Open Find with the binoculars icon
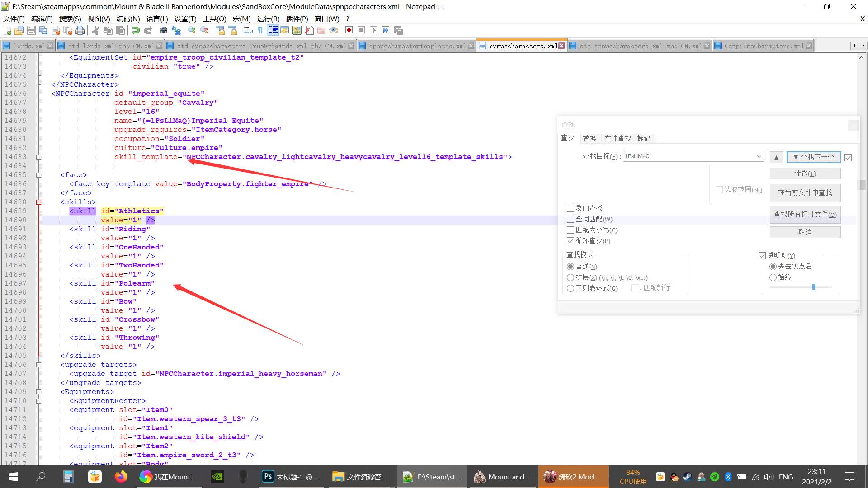The width and height of the screenshot is (868, 488). pos(164,30)
